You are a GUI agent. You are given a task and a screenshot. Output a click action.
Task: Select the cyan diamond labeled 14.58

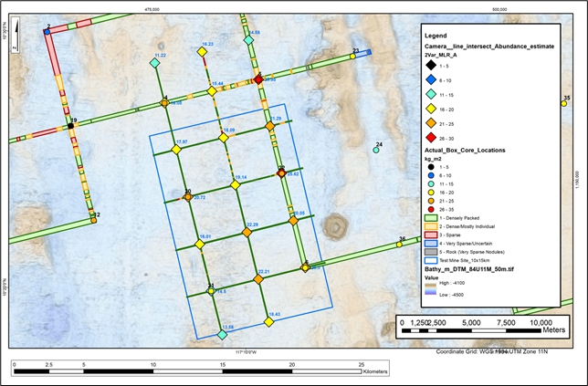[x=248, y=41]
